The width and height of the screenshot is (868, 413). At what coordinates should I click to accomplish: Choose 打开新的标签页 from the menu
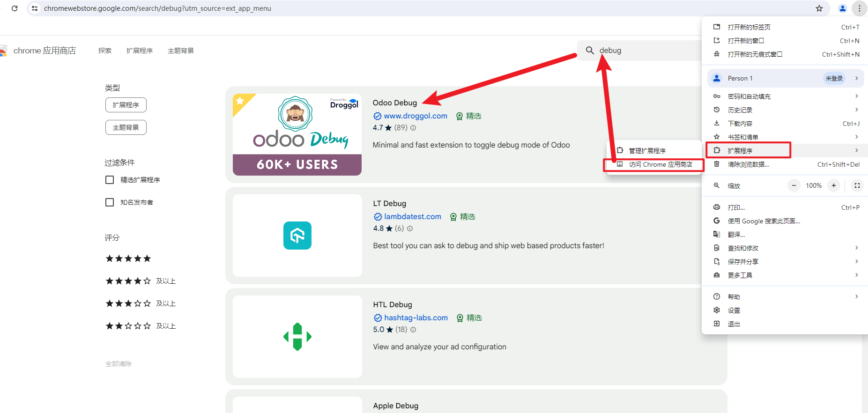click(x=786, y=27)
